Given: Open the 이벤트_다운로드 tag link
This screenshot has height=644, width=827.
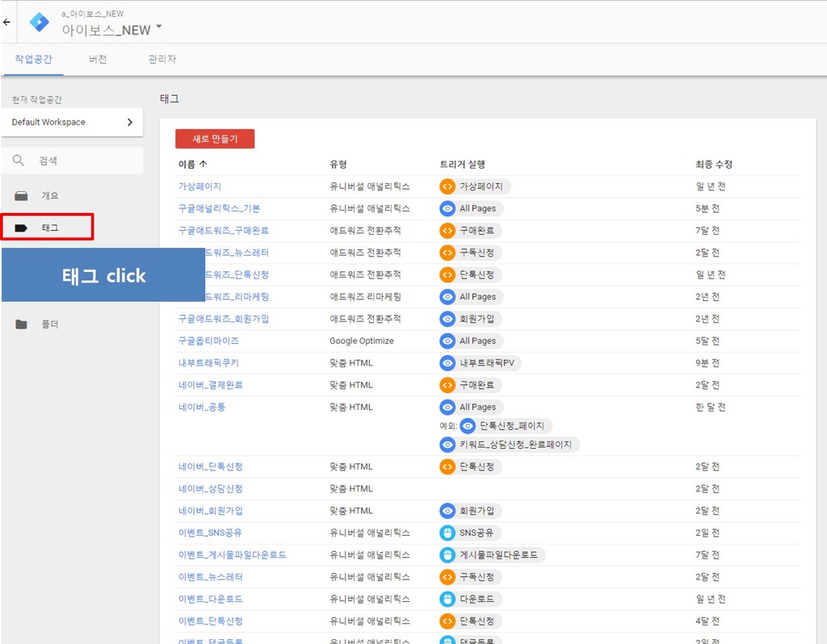Looking at the screenshot, I should [211, 599].
